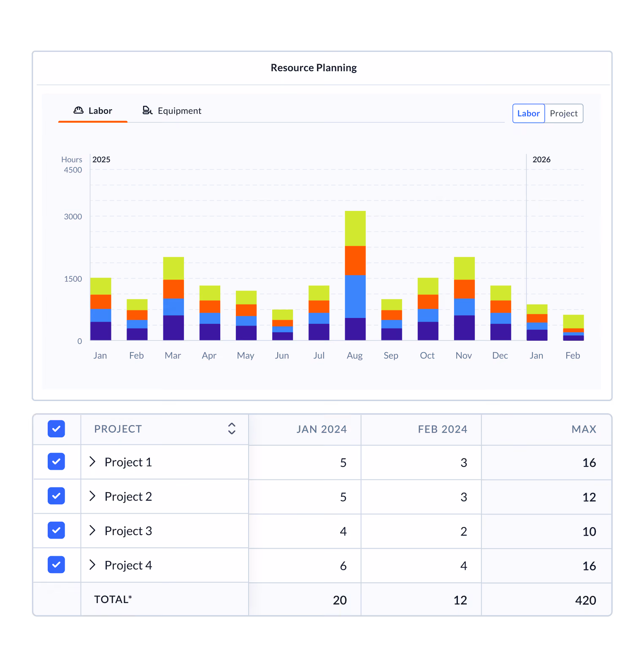
Task: Click Project 2's MAX value of 12
Action: (x=589, y=497)
